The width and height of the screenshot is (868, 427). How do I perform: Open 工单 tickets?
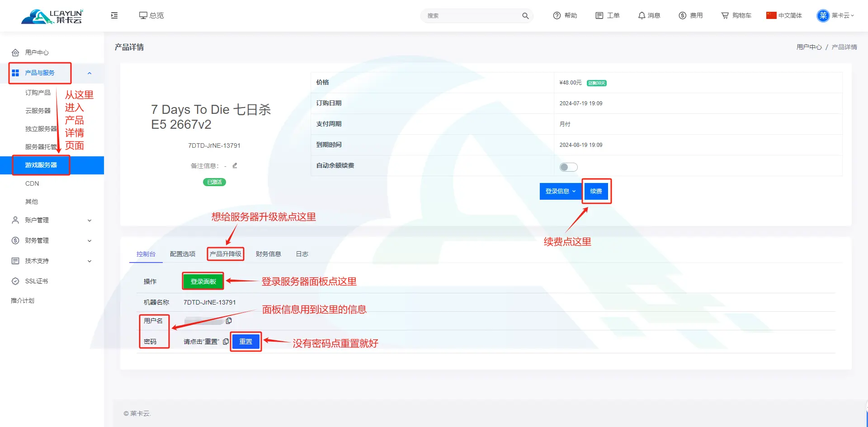(608, 15)
